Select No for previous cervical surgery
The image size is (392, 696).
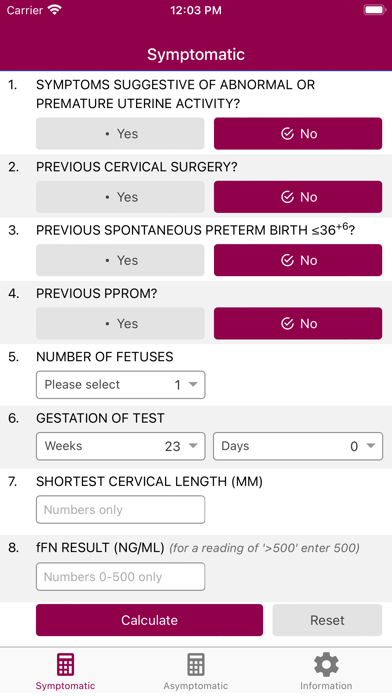pos(298,197)
